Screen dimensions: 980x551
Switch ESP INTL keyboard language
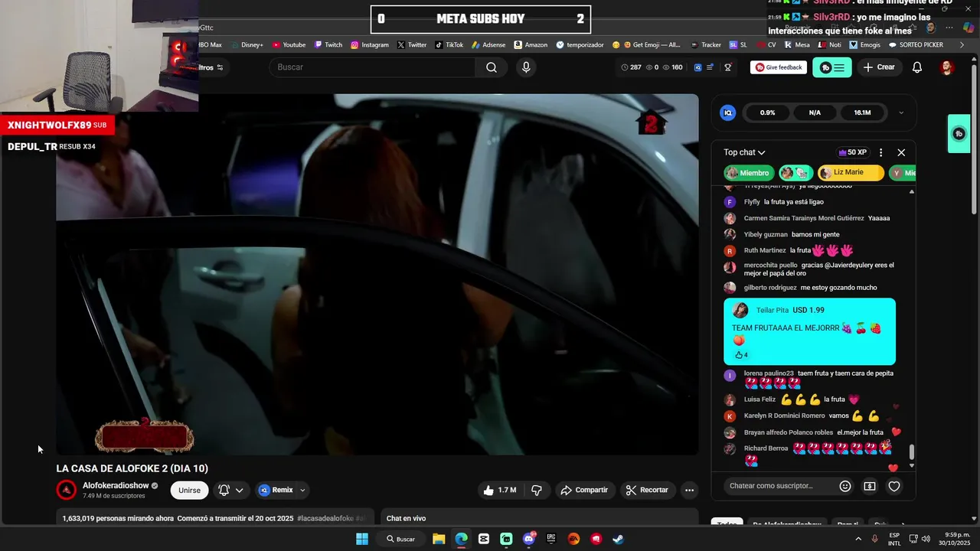[x=894, y=539]
